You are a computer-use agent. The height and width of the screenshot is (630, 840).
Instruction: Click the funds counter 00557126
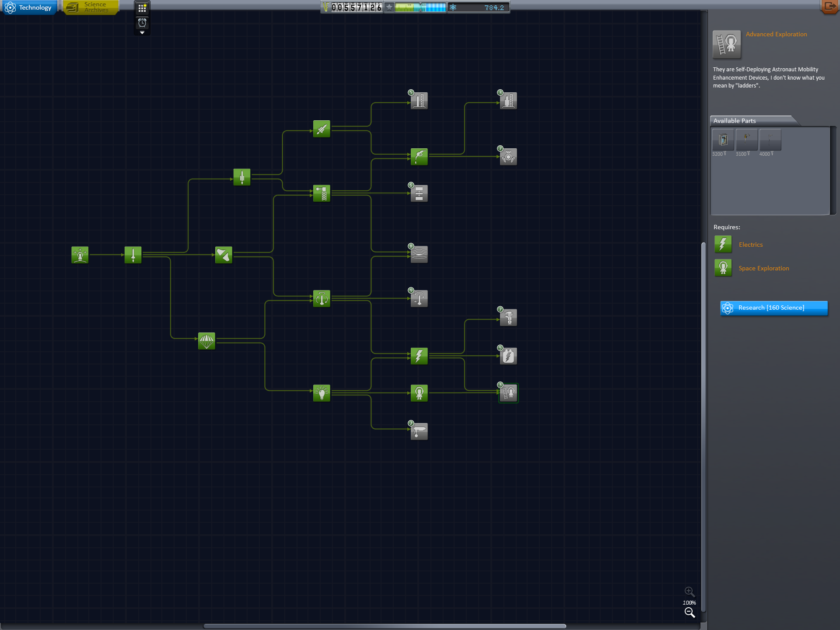[357, 7]
